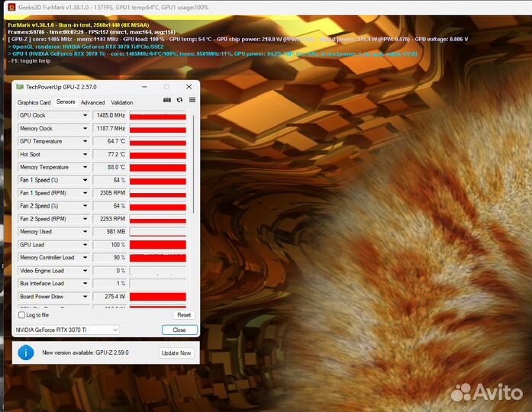The width and height of the screenshot is (532, 412).
Task: Click the Fan 1 speed value 2305 RPM
Action: tap(110, 193)
